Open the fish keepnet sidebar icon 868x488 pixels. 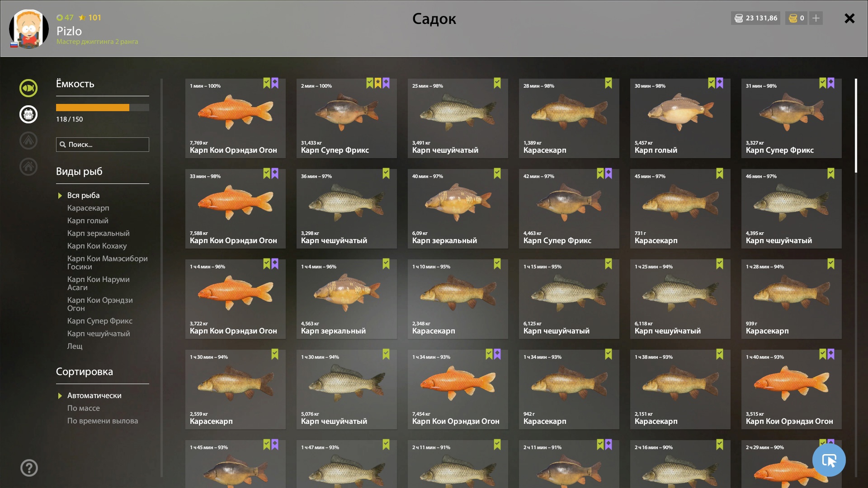(28, 88)
